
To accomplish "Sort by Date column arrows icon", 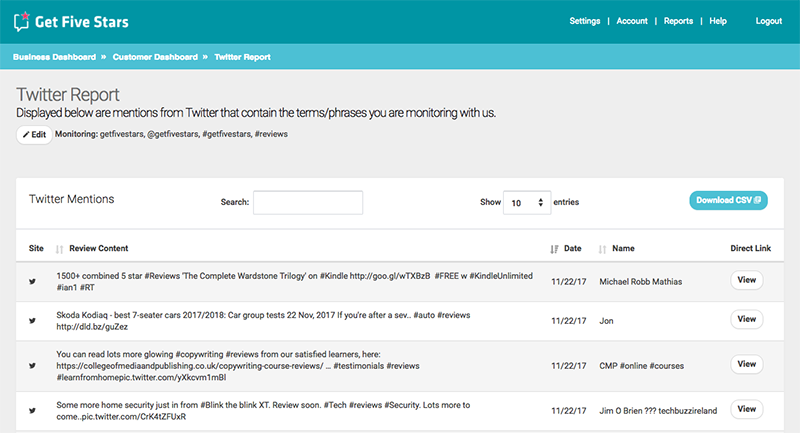I will pos(554,249).
